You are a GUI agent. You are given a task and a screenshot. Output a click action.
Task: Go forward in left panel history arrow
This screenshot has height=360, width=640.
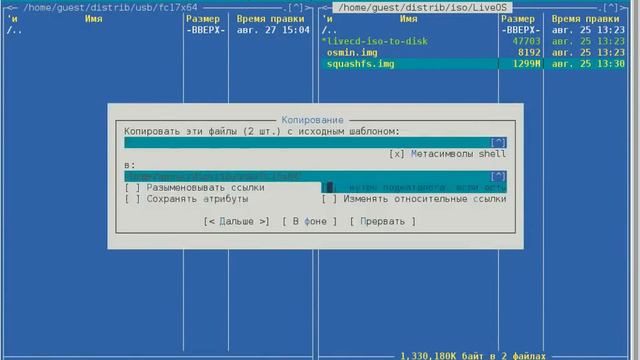tap(309, 7)
